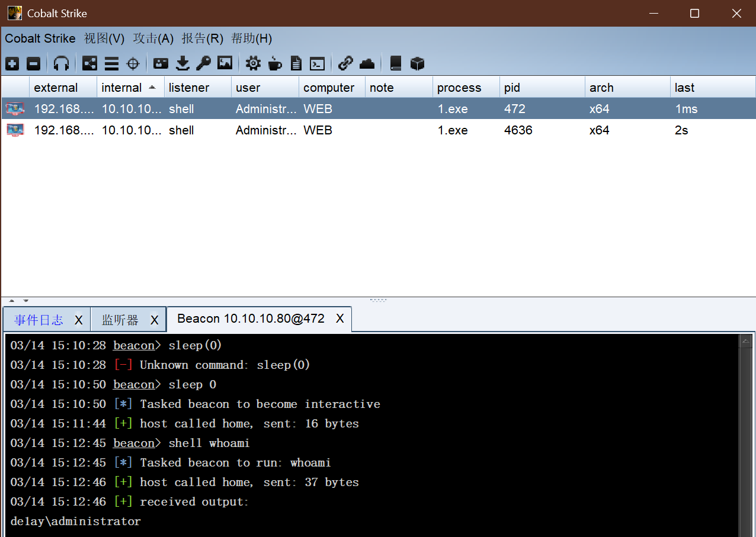Switch to the 监听器 tab

(x=120, y=320)
